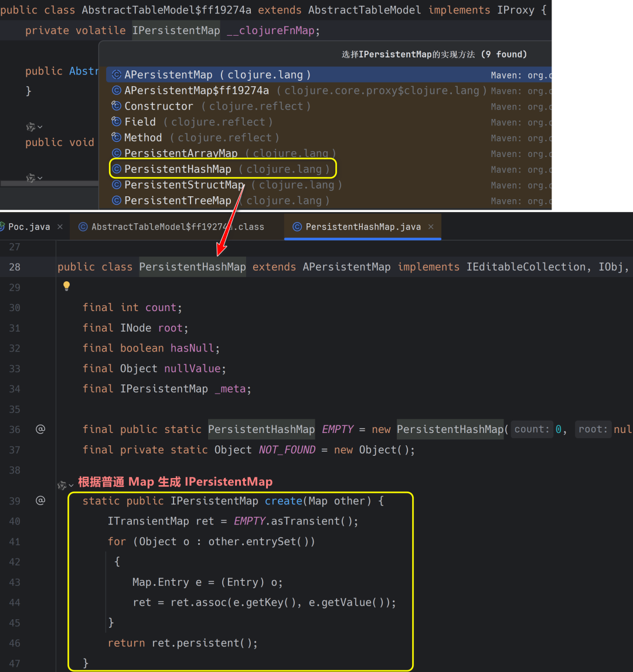Click the @ gutter marker on line 36
Screen dimensions: 633x672
[x=40, y=429]
